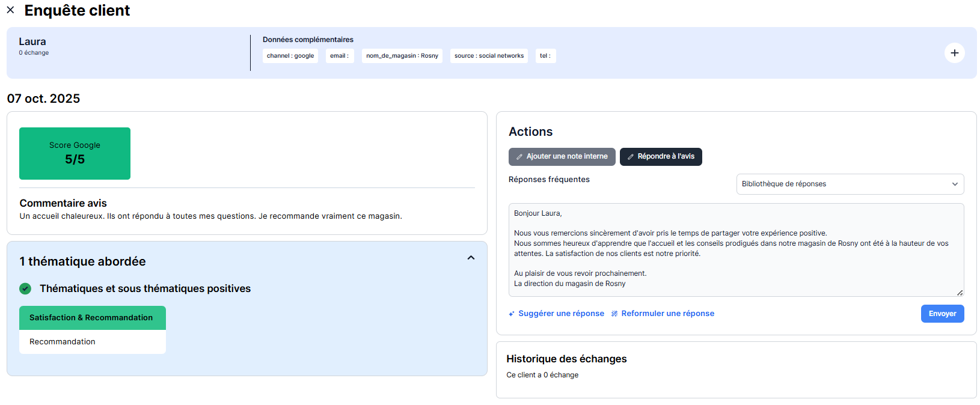Click the pencil icon on Ajouter une note interne
This screenshot has height=405, width=980.
point(519,157)
